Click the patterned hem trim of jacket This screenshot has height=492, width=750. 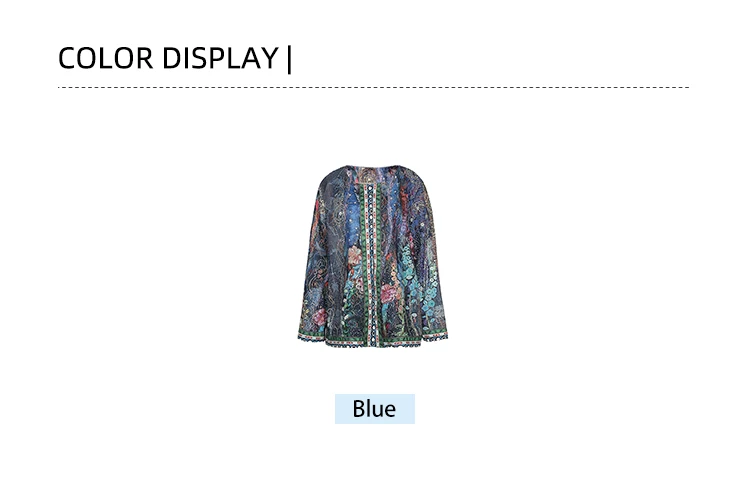coord(373,340)
